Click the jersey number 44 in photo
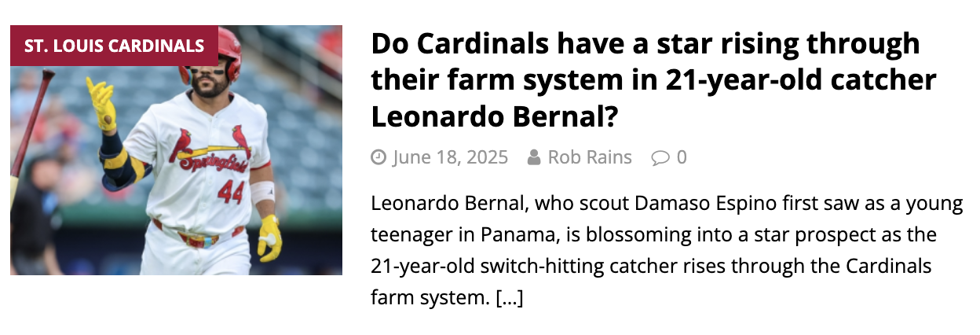 (231, 191)
